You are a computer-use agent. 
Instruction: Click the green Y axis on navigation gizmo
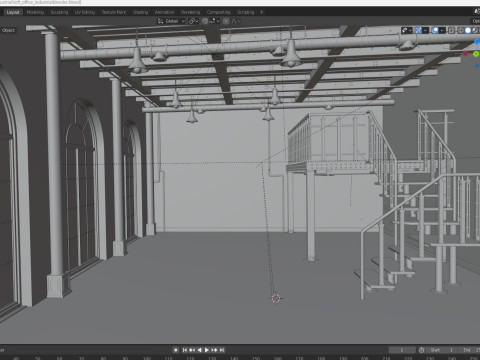click(476, 54)
